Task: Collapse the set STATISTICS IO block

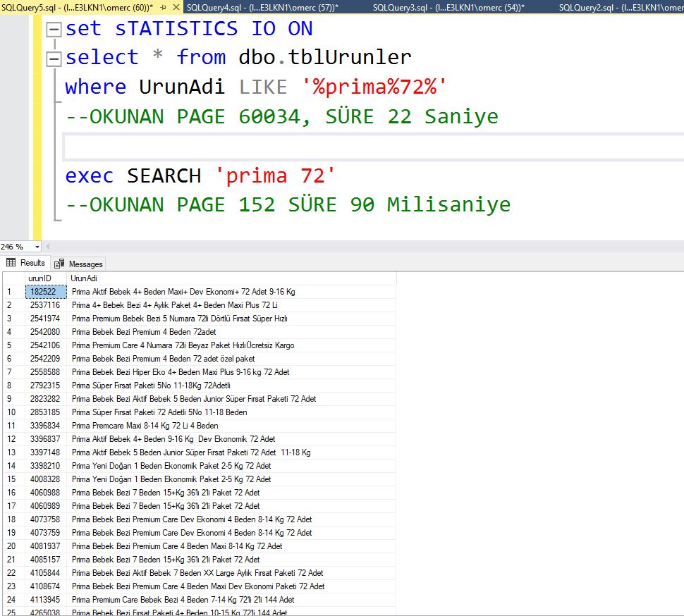Action: click(54, 30)
